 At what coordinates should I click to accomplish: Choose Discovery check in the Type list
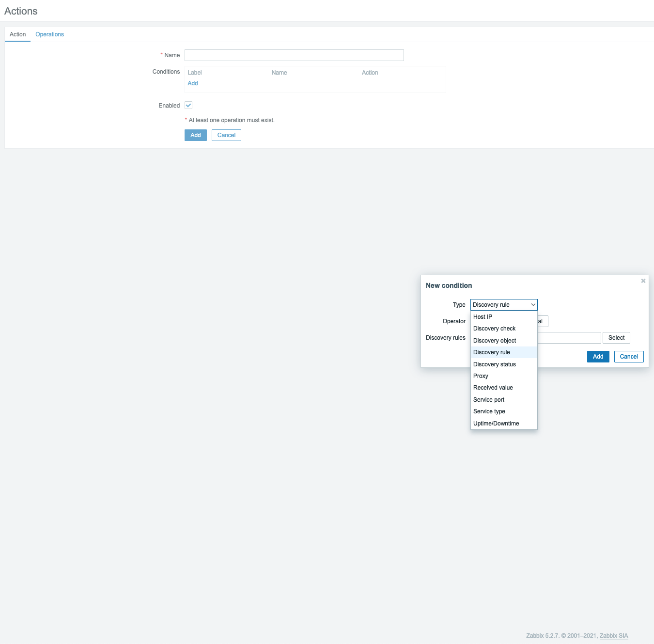[x=504, y=329]
